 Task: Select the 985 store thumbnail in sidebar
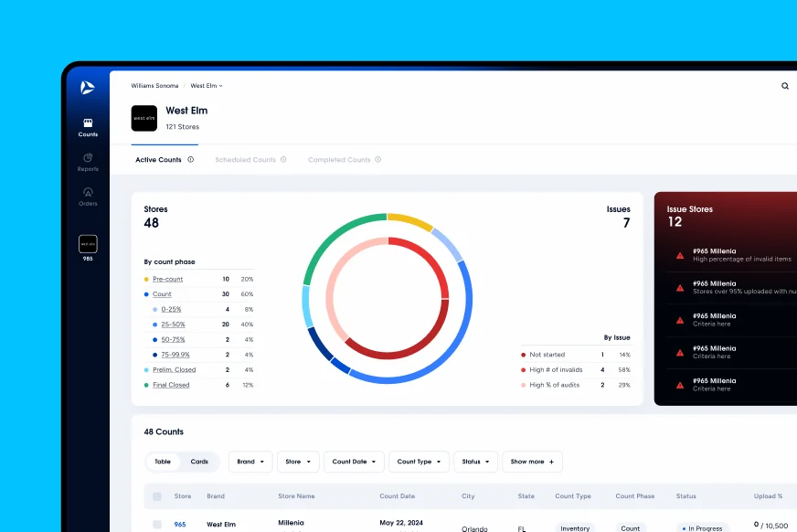(x=88, y=244)
